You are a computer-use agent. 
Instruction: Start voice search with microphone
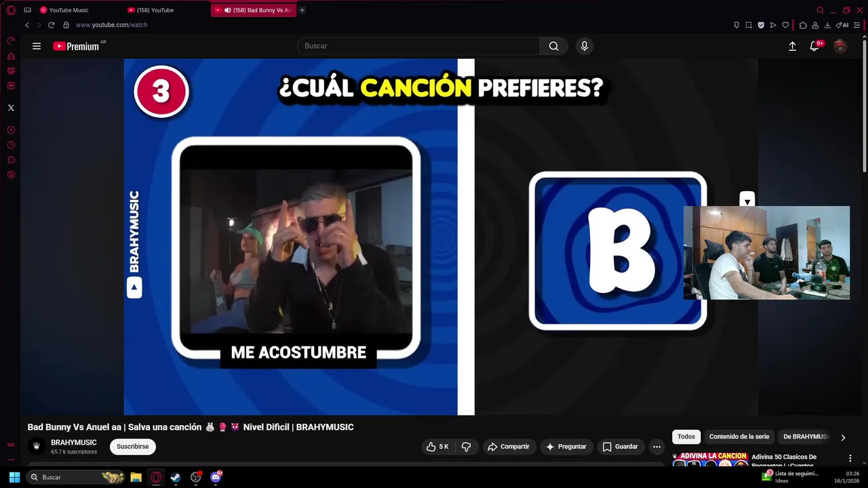coord(585,46)
